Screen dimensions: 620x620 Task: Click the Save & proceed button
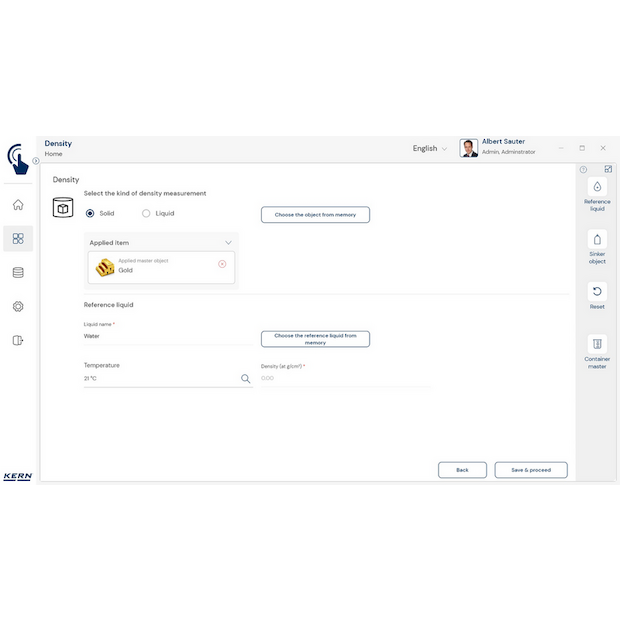click(530, 469)
